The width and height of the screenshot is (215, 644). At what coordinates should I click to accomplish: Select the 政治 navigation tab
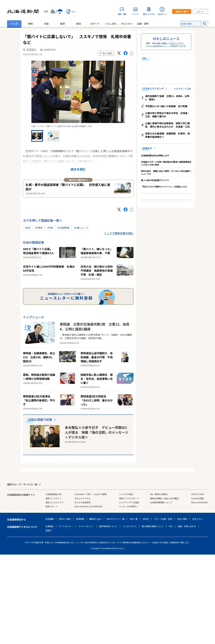click(78, 24)
